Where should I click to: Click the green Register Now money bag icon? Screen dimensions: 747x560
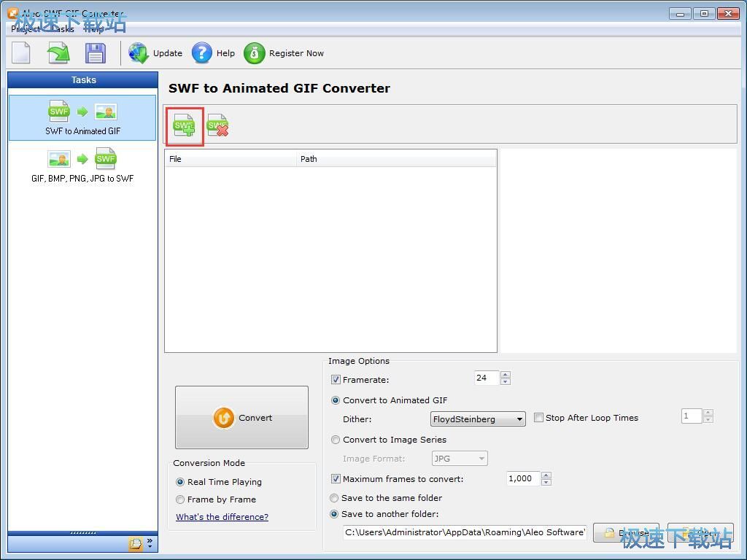(x=254, y=52)
